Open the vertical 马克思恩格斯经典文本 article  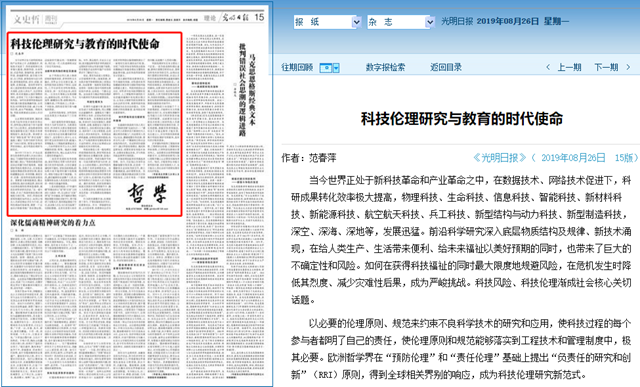tap(247, 90)
